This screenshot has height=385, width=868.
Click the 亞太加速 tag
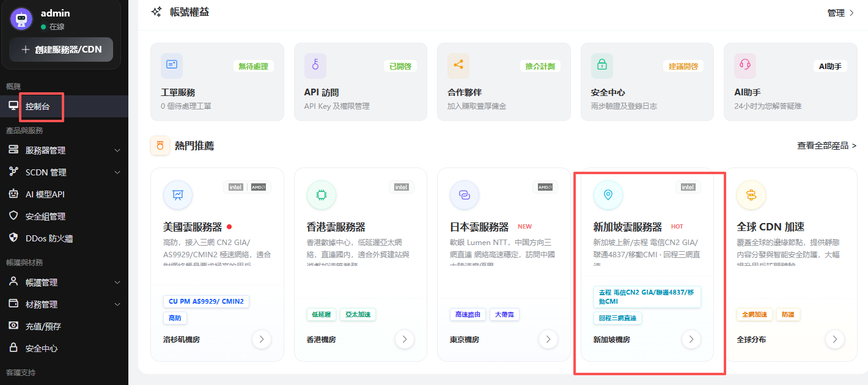(358, 315)
